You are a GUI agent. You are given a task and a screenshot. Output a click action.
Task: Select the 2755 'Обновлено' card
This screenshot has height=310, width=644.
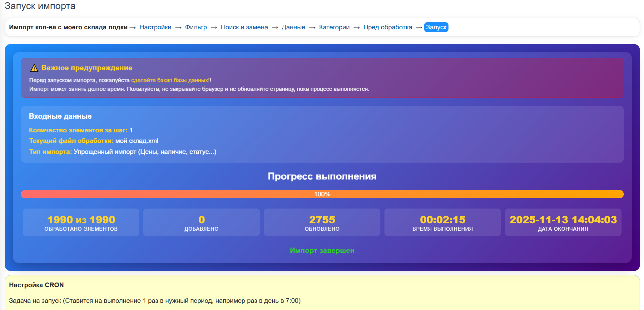[x=322, y=222]
